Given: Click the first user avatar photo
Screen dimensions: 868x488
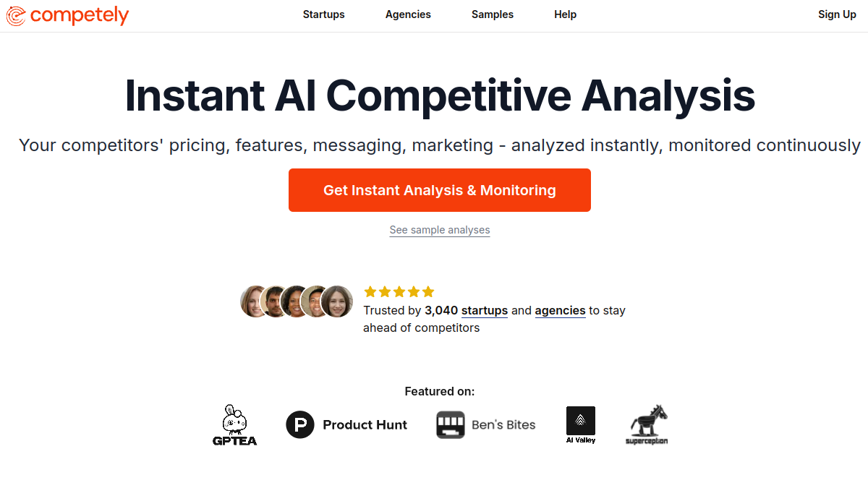Looking at the screenshot, I should [255, 301].
